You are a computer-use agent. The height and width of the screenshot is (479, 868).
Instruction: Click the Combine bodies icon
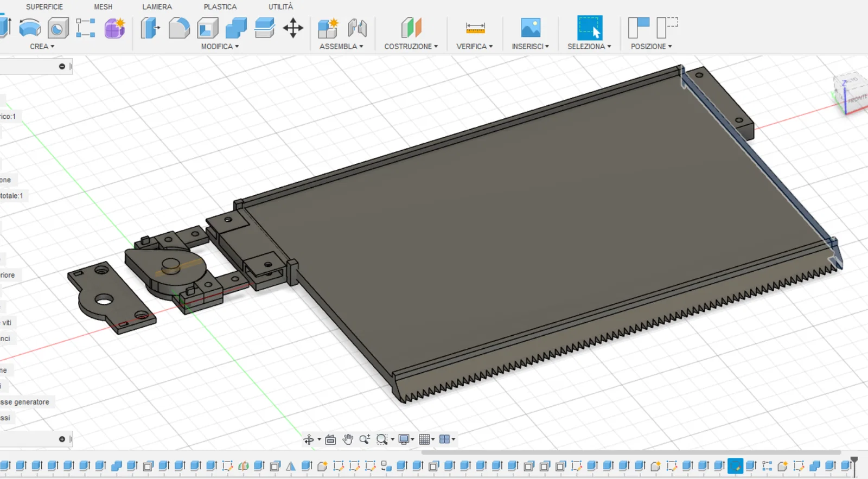236,28
